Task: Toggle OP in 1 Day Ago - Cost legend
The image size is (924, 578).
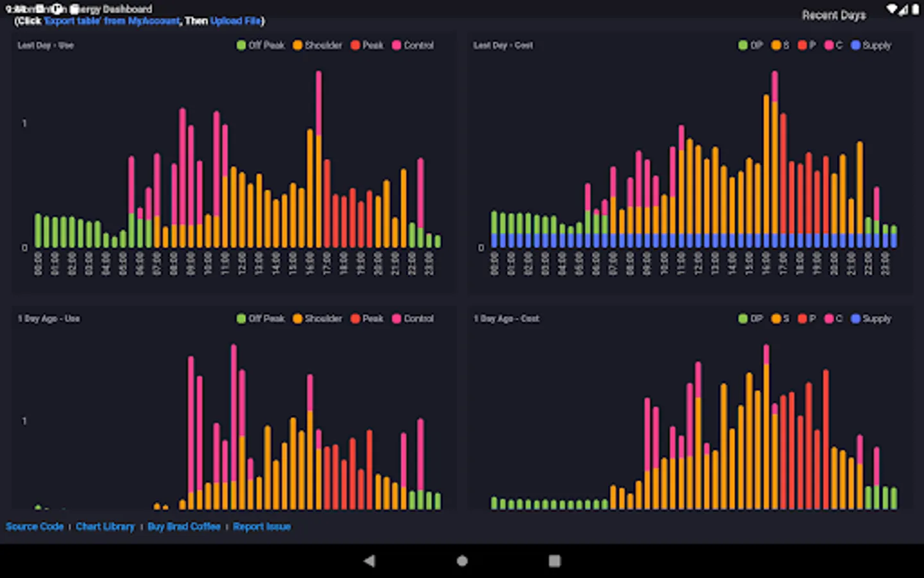Action: coord(750,319)
